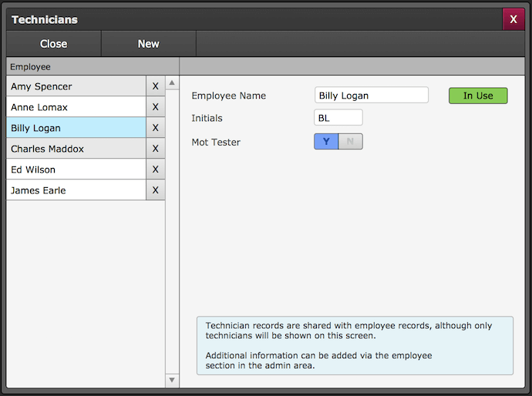Click into the Employee Name field

click(372, 96)
